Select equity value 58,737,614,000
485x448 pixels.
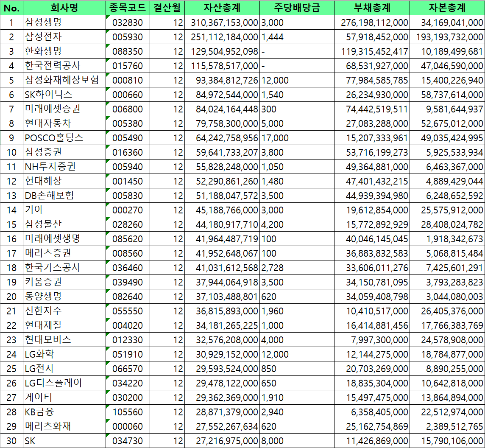coord(447,95)
